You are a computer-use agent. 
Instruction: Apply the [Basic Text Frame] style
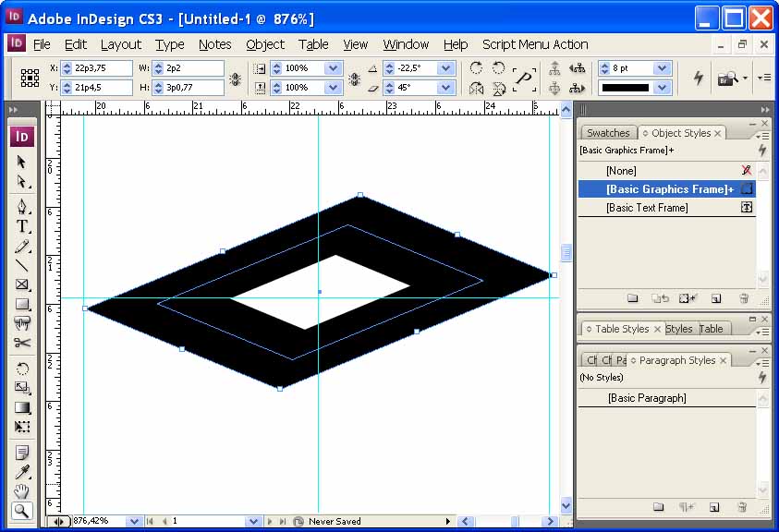666,208
